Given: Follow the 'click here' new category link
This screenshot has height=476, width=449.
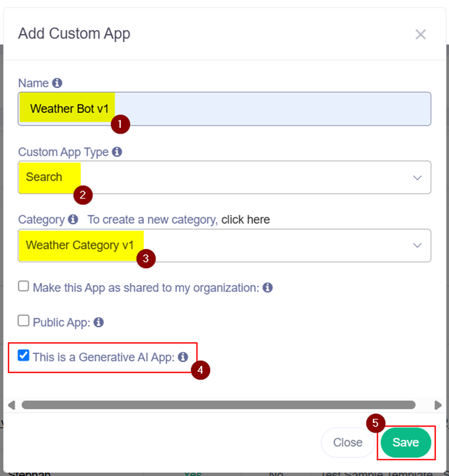Looking at the screenshot, I should pyautogui.click(x=245, y=220).
